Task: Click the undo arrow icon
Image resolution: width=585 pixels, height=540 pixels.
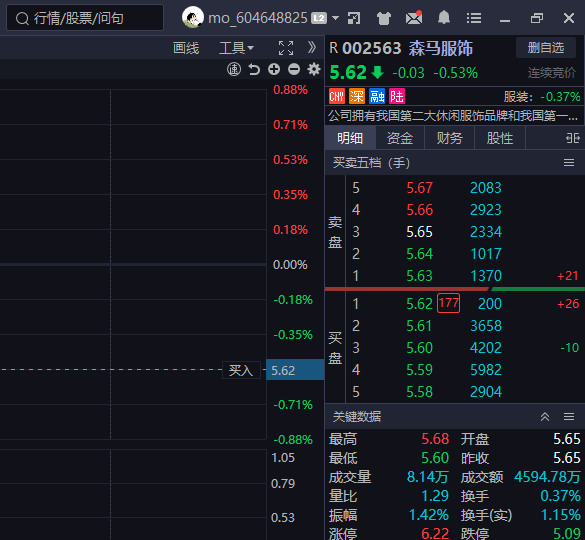Action: (x=254, y=69)
